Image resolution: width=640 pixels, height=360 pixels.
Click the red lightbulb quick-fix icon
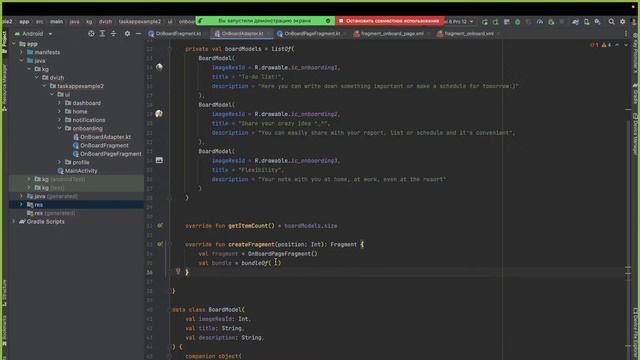point(178,271)
